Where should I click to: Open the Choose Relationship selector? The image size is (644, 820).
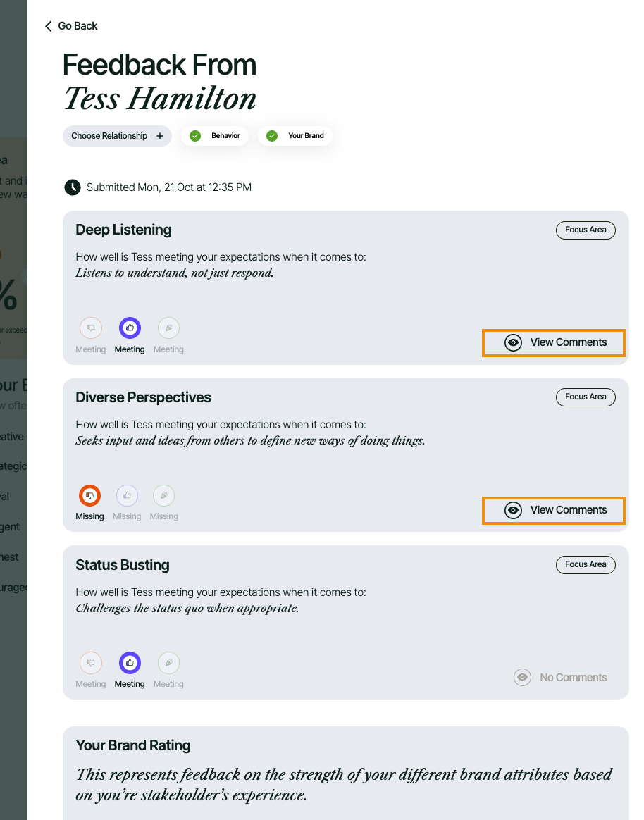pos(117,136)
